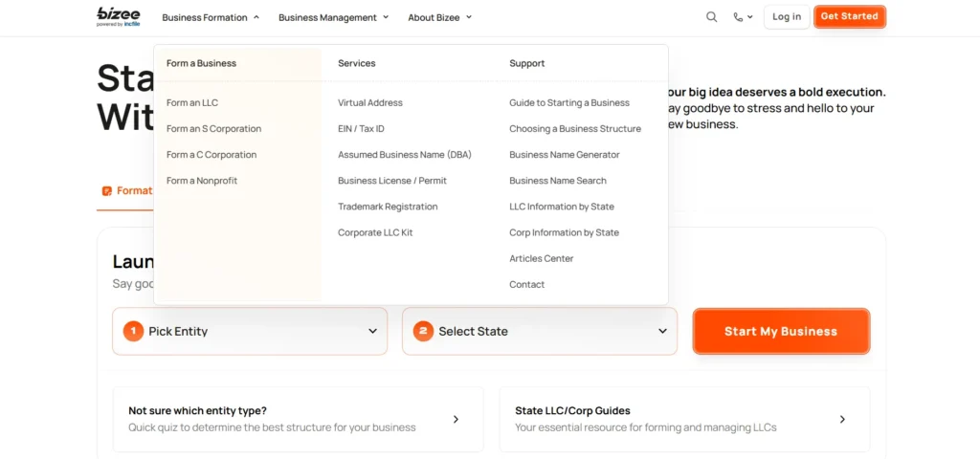Open Trademark Registration link

[x=388, y=207]
